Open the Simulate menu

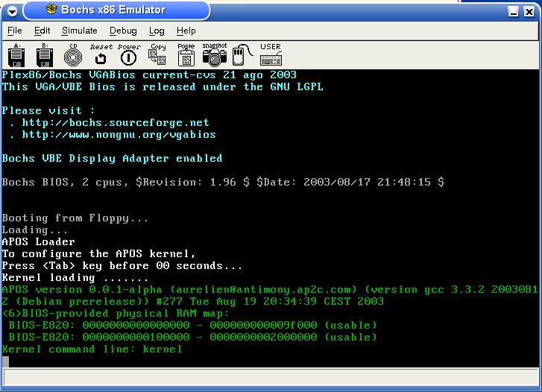coord(80,31)
